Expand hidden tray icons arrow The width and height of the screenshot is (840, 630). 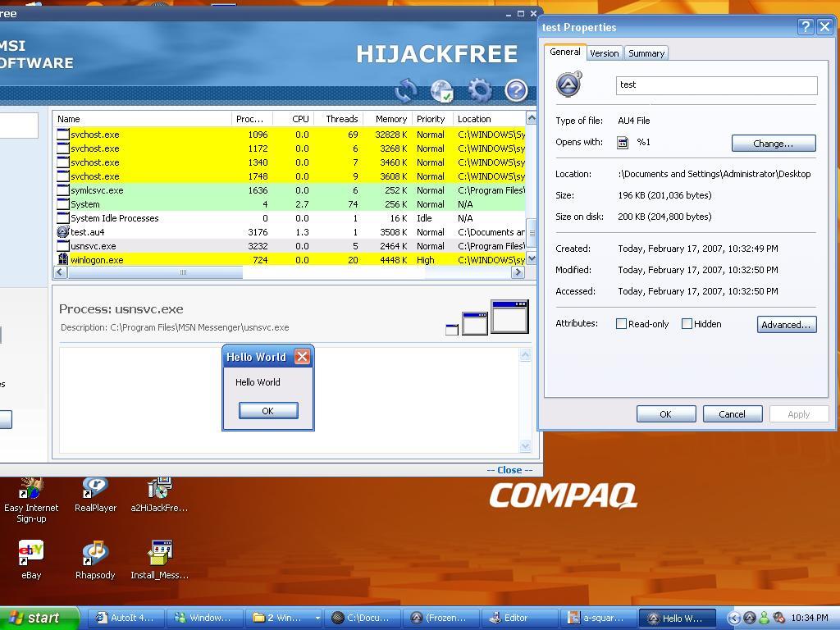click(x=734, y=618)
